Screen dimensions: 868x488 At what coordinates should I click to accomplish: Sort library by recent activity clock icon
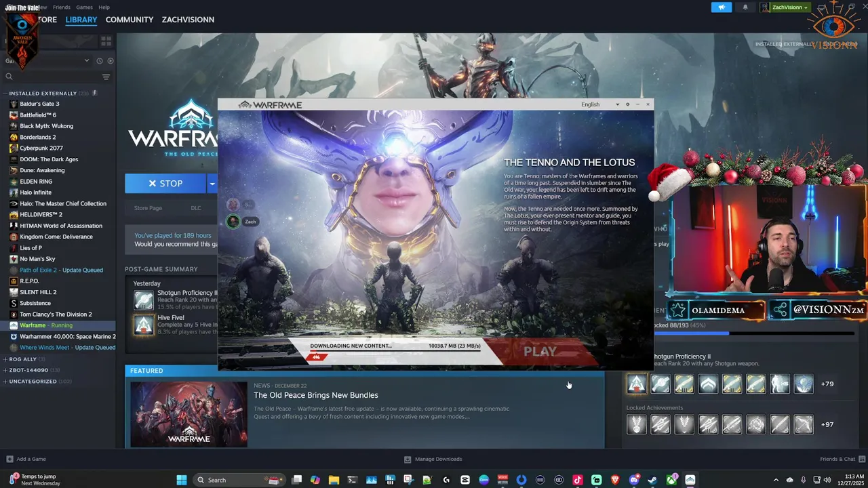point(100,61)
